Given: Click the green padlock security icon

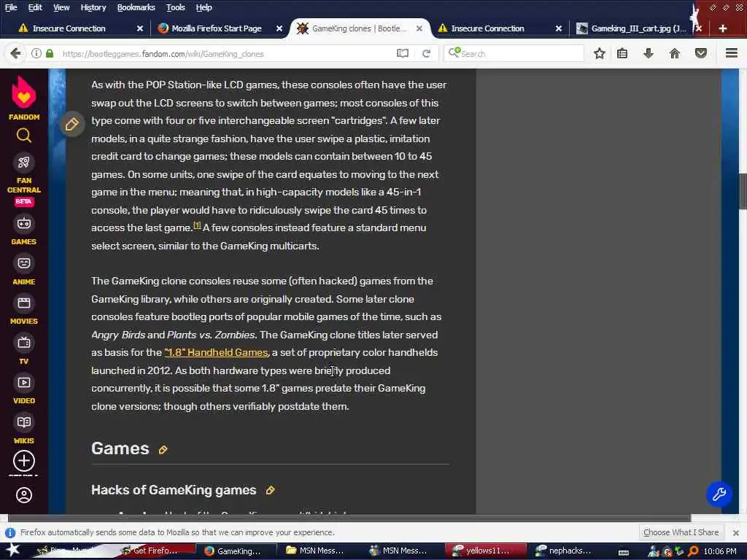Looking at the screenshot, I should pos(50,53).
